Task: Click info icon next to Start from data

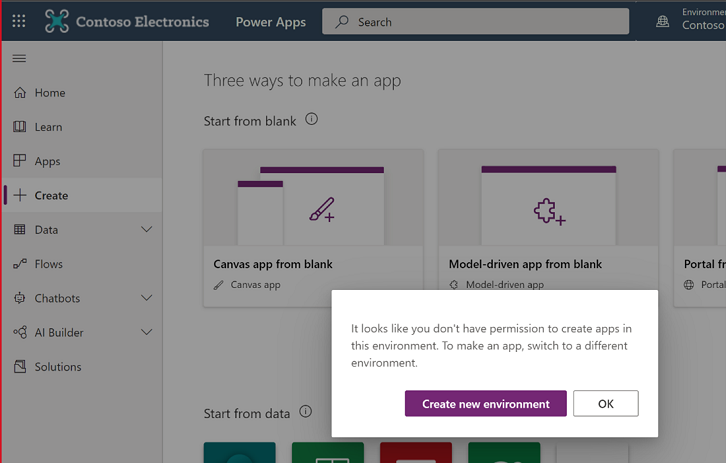Action: click(306, 411)
